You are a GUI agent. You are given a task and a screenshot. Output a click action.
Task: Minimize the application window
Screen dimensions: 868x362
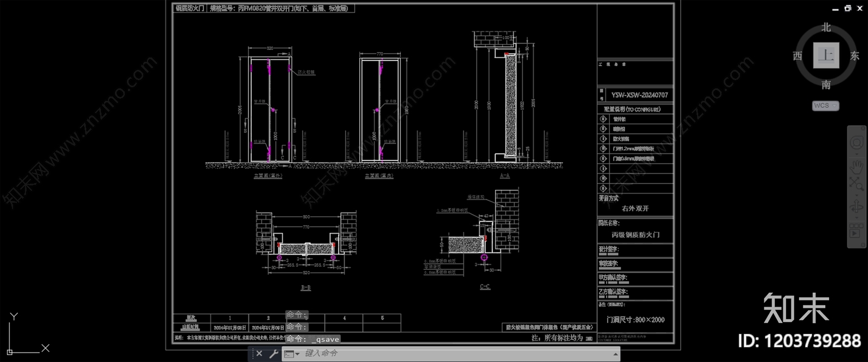tap(836, 9)
